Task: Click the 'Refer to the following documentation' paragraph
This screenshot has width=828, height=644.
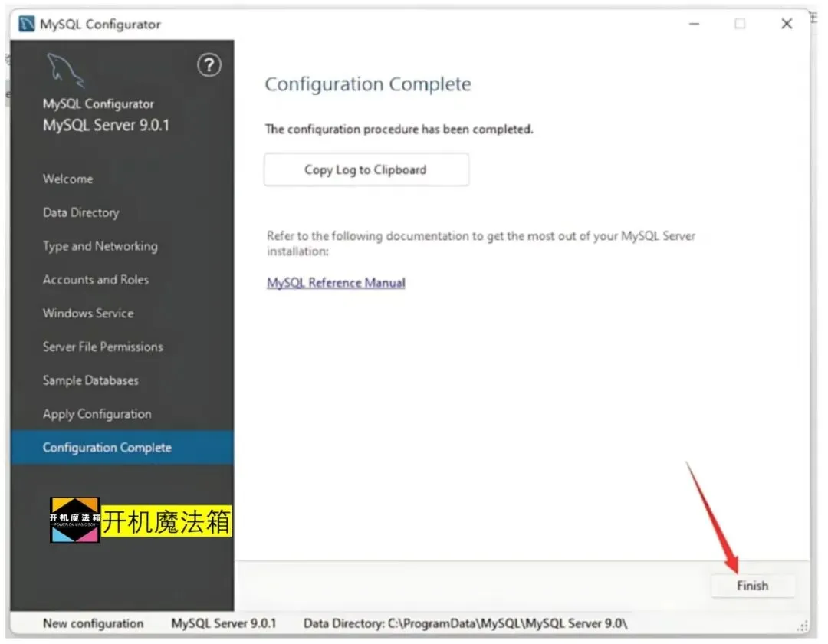Action: pos(481,243)
